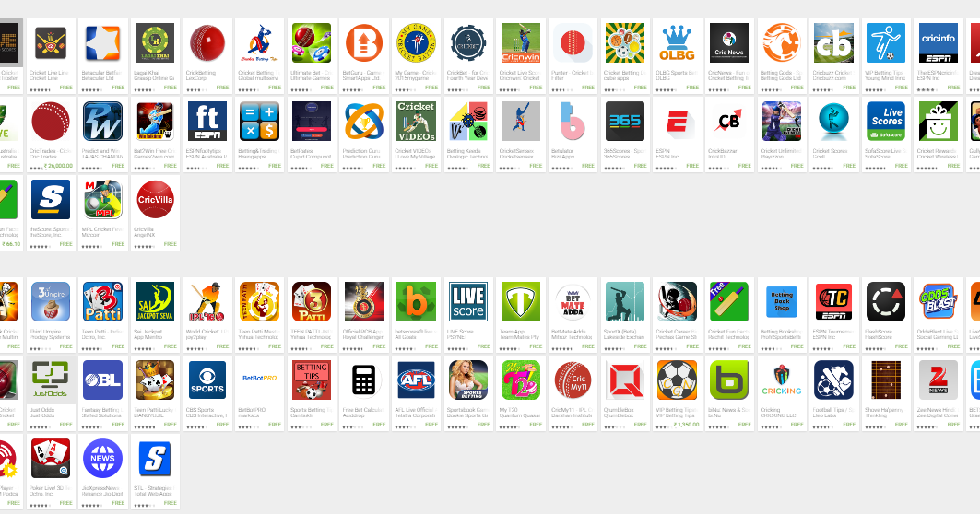Open the OLBG crown app icon
The width and height of the screenshot is (980, 514).
(x=677, y=43)
